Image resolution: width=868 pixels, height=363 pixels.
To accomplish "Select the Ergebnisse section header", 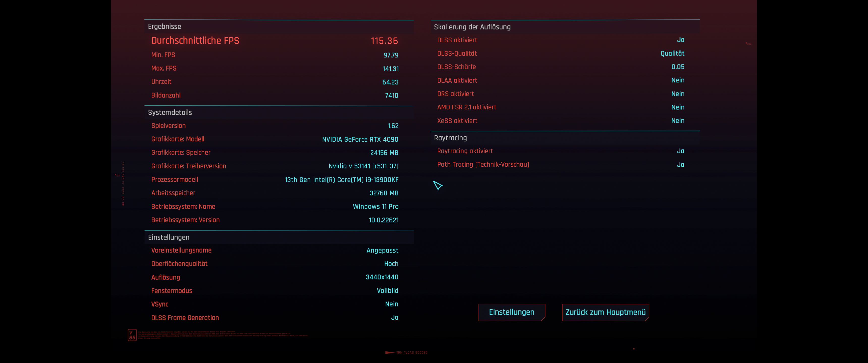I will point(165,27).
